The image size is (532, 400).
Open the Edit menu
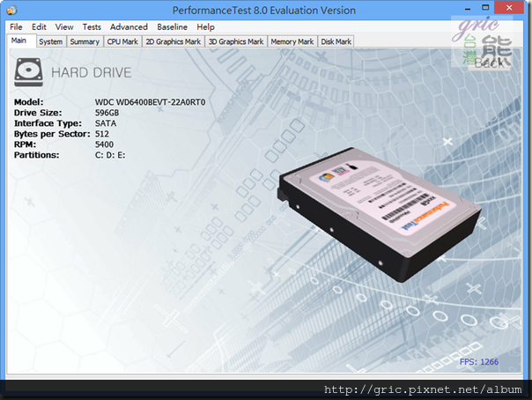tap(39, 26)
